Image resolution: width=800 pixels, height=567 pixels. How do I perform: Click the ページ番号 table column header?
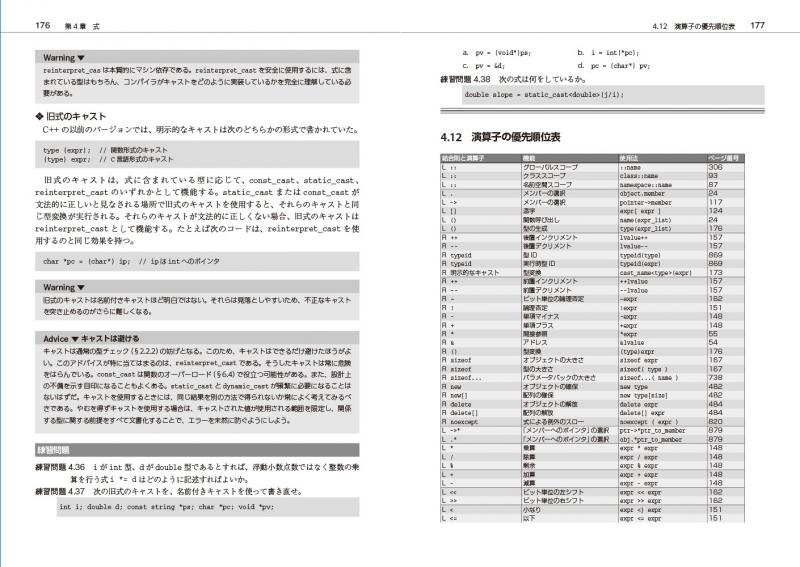725,158
